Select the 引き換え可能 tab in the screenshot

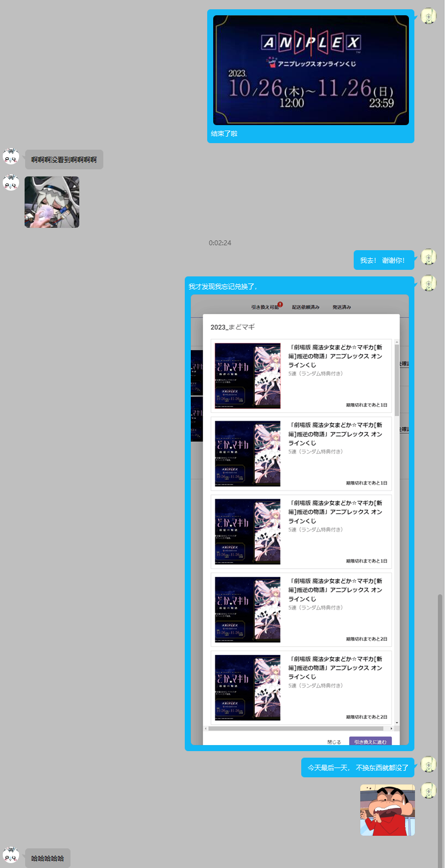click(x=265, y=307)
